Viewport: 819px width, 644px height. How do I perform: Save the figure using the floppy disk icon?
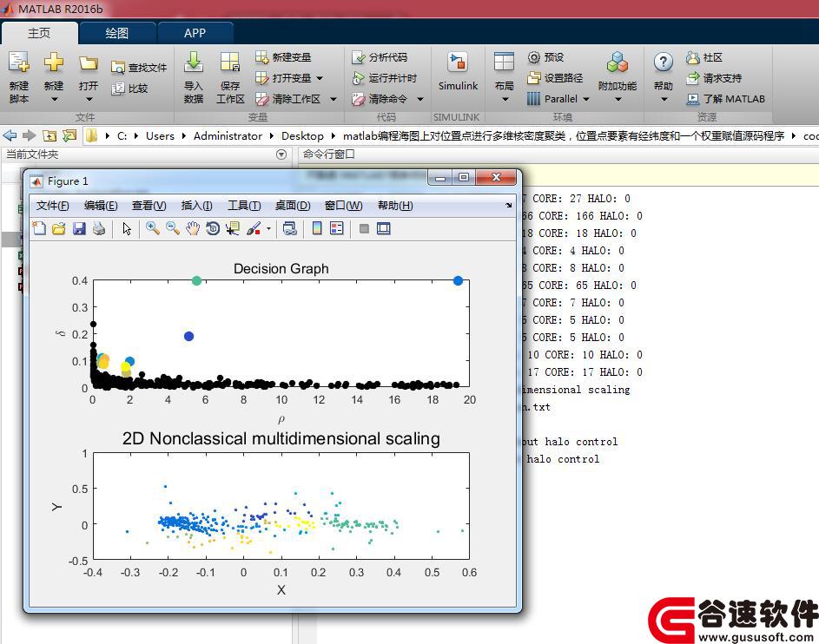[x=79, y=228]
